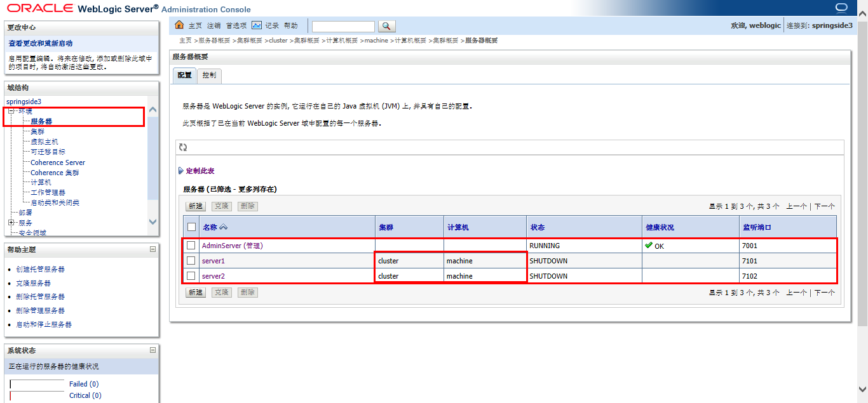868x403 pixels.
Task: Open 创建托管服务器 help topic
Action: [x=41, y=269]
